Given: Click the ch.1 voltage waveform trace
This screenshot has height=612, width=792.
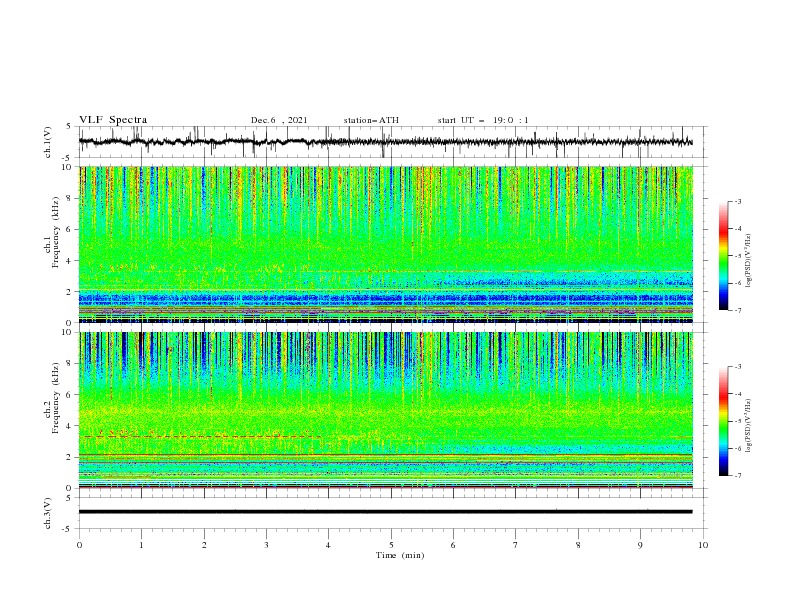Looking at the screenshot, I should pos(385,142).
